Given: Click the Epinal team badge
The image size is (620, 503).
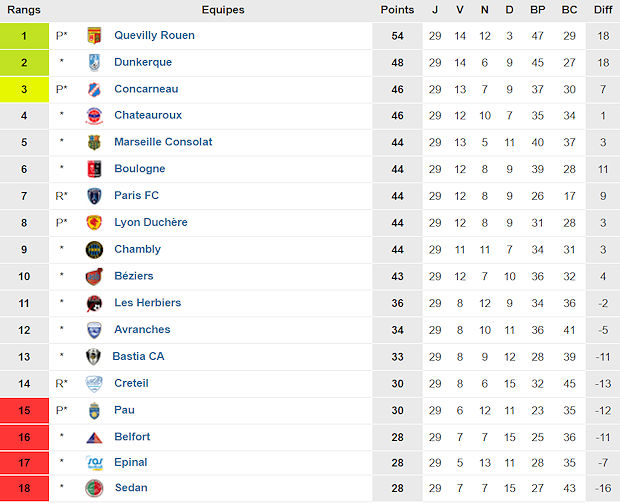Looking at the screenshot, I should (95, 462).
